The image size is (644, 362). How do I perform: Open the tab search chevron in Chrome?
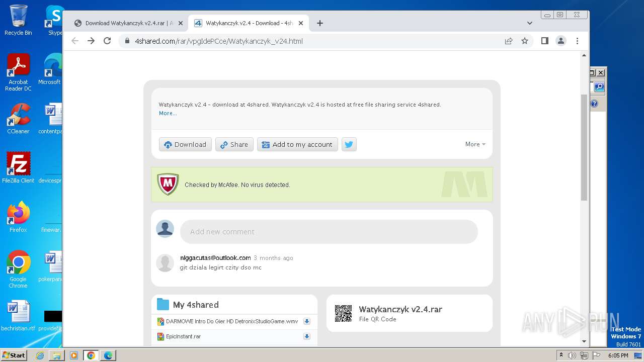[x=529, y=23]
